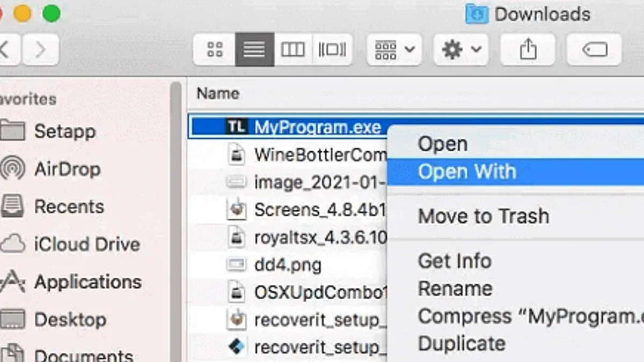Image resolution: width=644 pixels, height=362 pixels.
Task: Go forward with the toolbar arrow
Action: pyautogui.click(x=40, y=50)
